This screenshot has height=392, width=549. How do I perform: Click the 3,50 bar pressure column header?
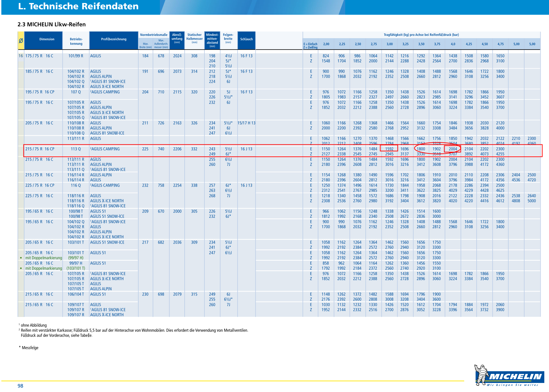point(421,44)
